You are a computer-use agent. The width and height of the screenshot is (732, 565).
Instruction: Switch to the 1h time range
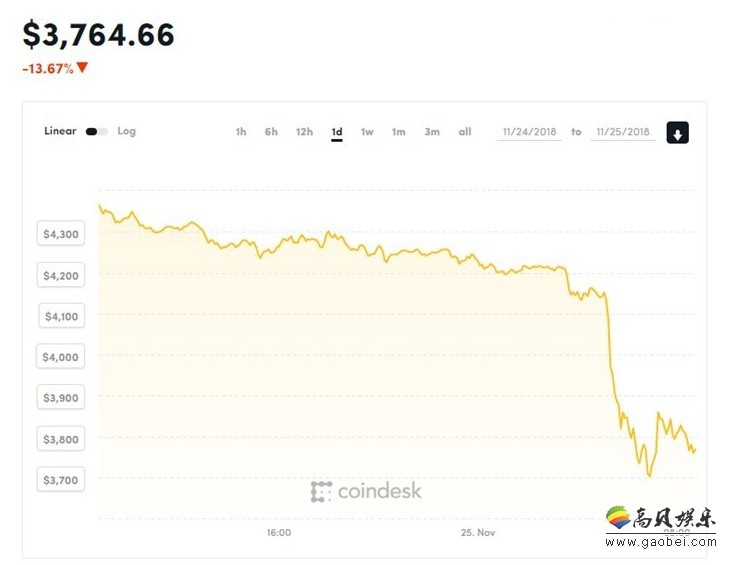click(241, 132)
